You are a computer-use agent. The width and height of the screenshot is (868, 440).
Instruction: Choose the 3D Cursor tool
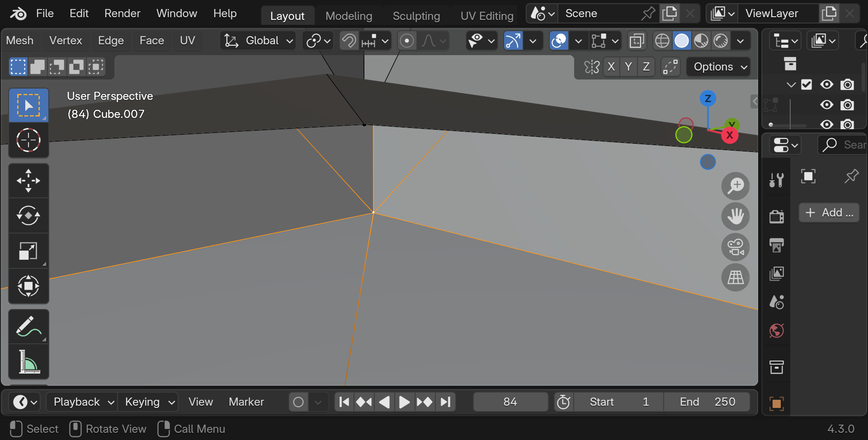coord(28,140)
